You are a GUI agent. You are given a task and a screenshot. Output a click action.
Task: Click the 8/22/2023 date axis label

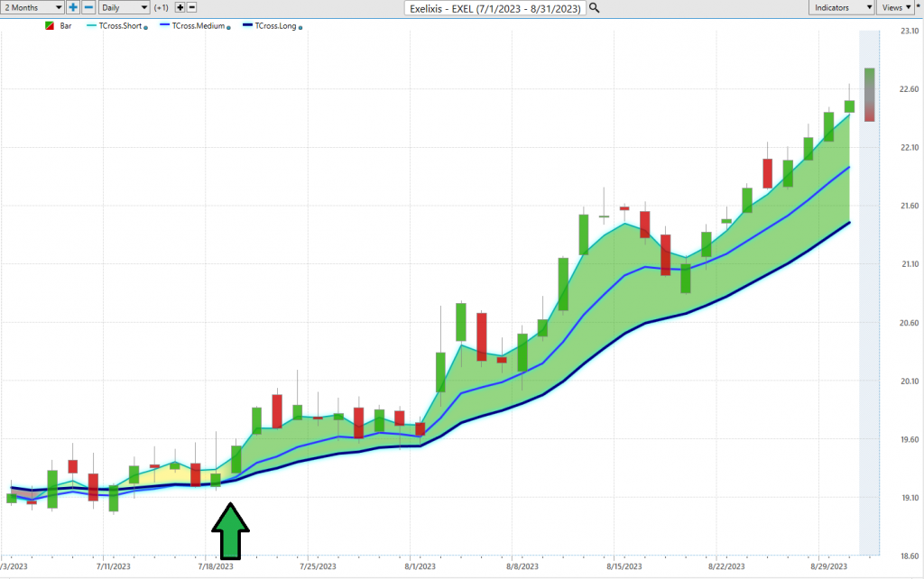click(x=726, y=566)
